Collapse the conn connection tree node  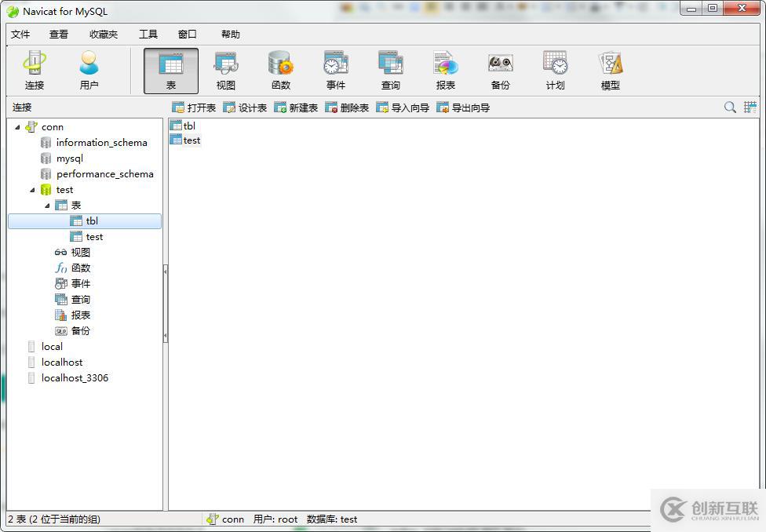[17, 127]
